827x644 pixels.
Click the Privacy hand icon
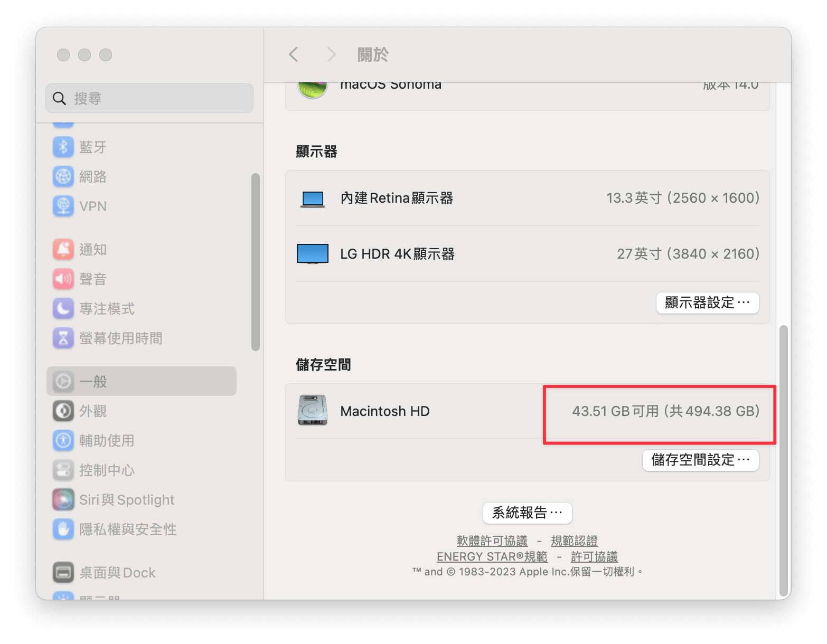pyautogui.click(x=63, y=529)
